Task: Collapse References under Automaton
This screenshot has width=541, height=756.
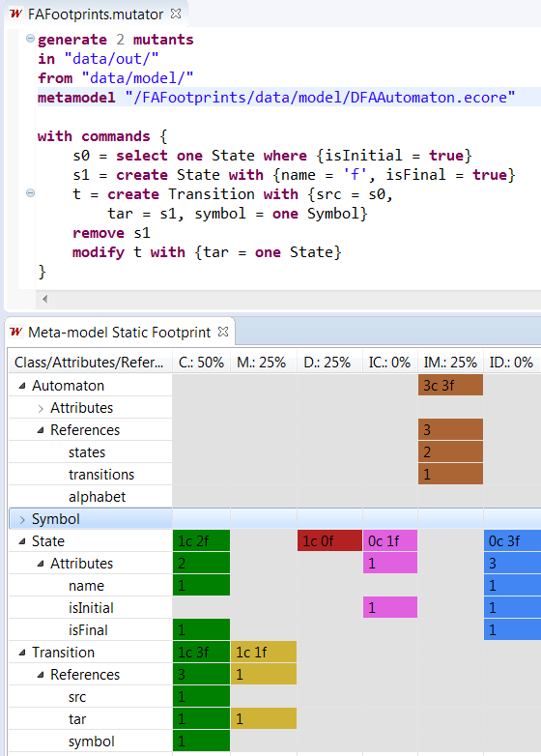Action: coord(41,430)
